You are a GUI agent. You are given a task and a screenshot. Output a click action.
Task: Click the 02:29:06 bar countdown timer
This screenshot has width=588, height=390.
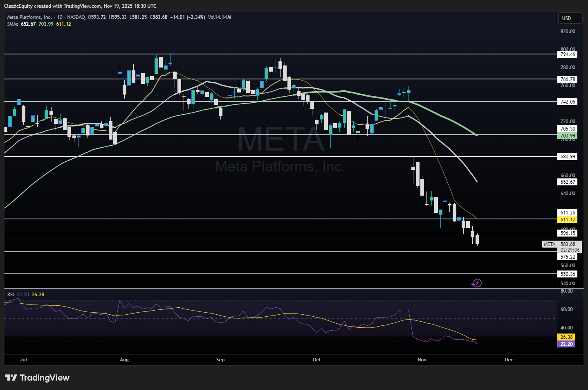point(570,250)
